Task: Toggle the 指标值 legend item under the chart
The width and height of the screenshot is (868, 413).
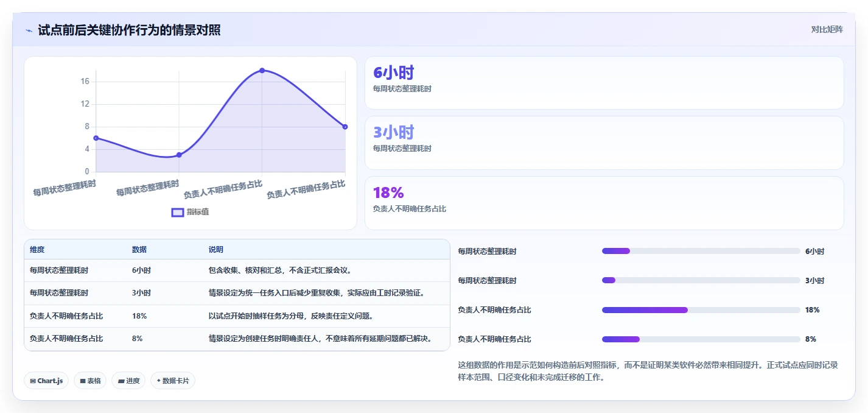Action: [x=191, y=212]
